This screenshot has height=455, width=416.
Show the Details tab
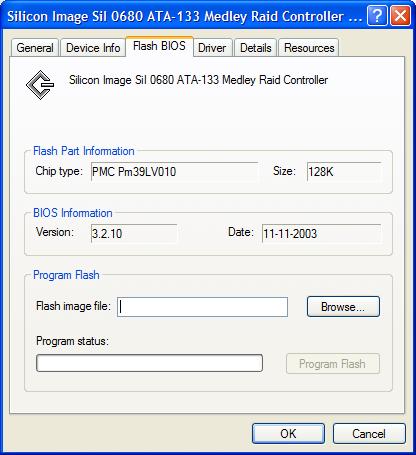pos(256,48)
